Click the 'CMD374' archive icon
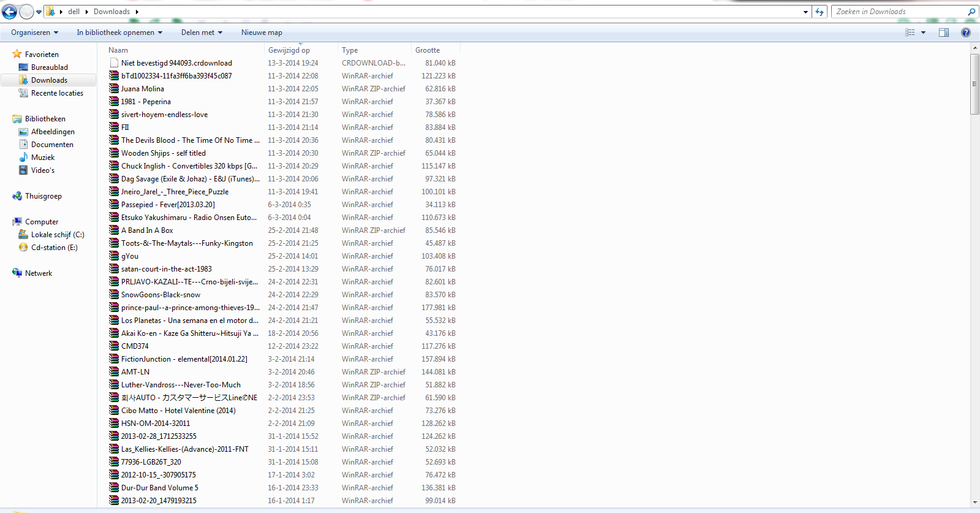 click(114, 346)
